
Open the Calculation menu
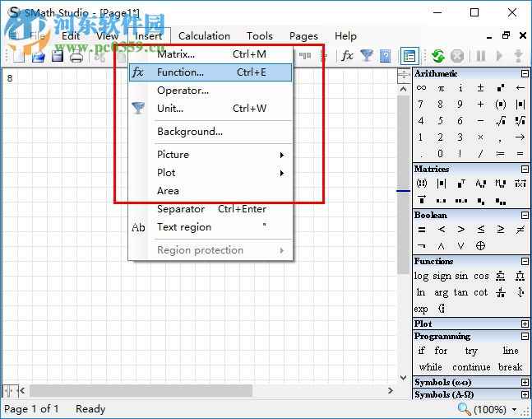204,35
